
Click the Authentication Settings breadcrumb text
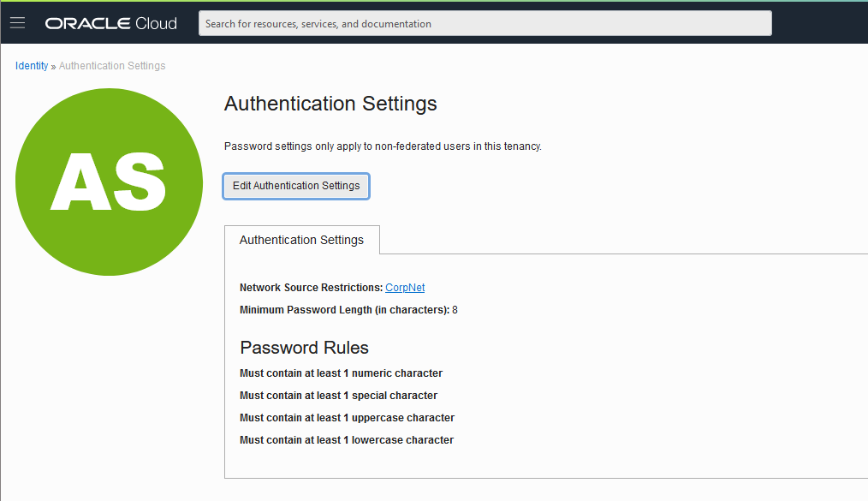(x=112, y=66)
